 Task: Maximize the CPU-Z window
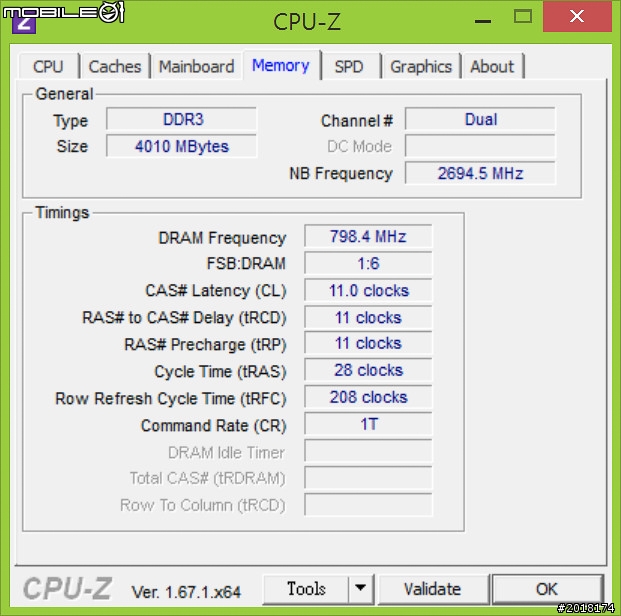click(523, 16)
